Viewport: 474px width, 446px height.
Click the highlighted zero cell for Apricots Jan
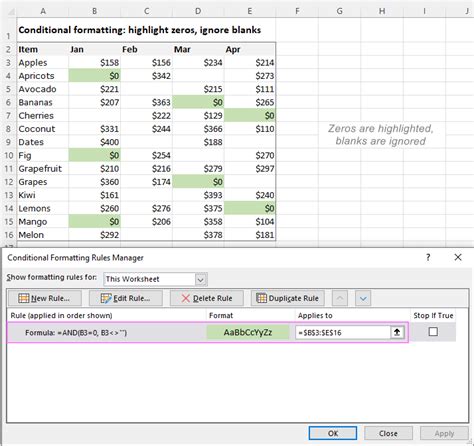[95, 76]
